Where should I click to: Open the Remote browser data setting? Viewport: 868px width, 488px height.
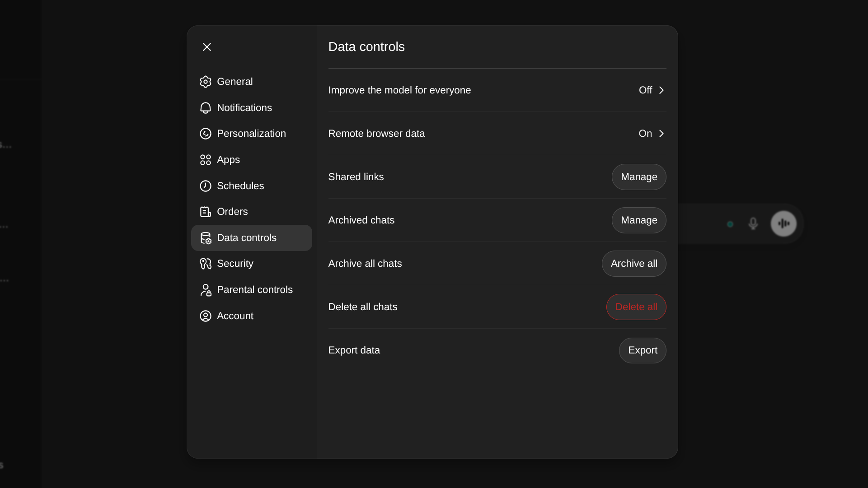[497, 134]
